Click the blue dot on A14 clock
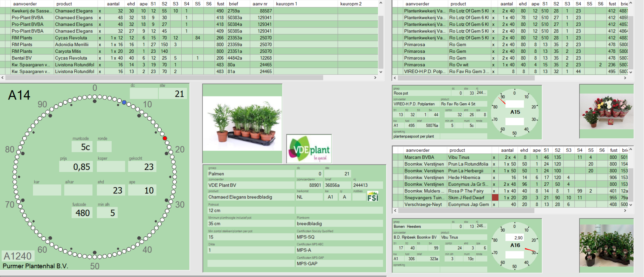Viewport: 644px width, 277px height. [124, 102]
